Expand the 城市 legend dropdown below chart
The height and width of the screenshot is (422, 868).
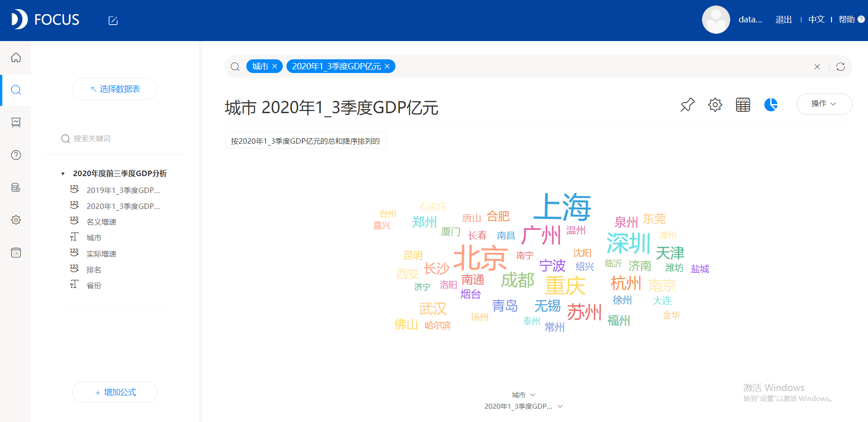[523, 395]
